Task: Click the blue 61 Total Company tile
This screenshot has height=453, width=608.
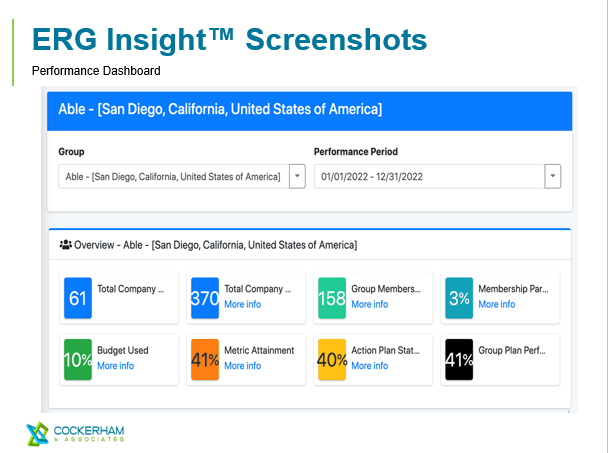Action: pos(78,298)
